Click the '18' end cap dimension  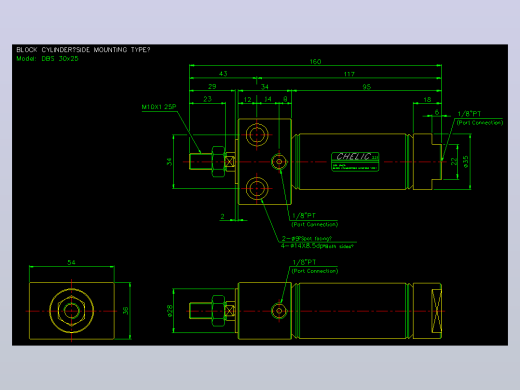point(427,99)
